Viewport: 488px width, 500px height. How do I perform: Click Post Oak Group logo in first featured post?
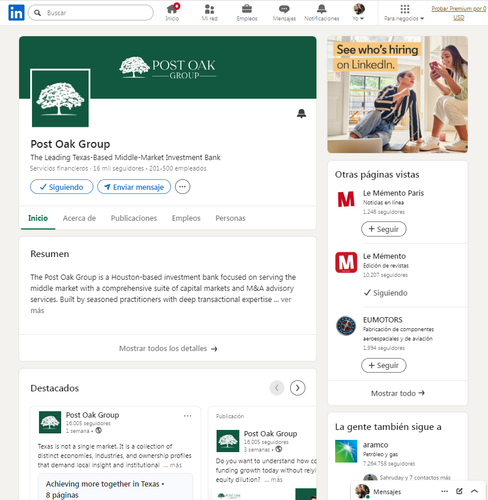tap(50, 422)
